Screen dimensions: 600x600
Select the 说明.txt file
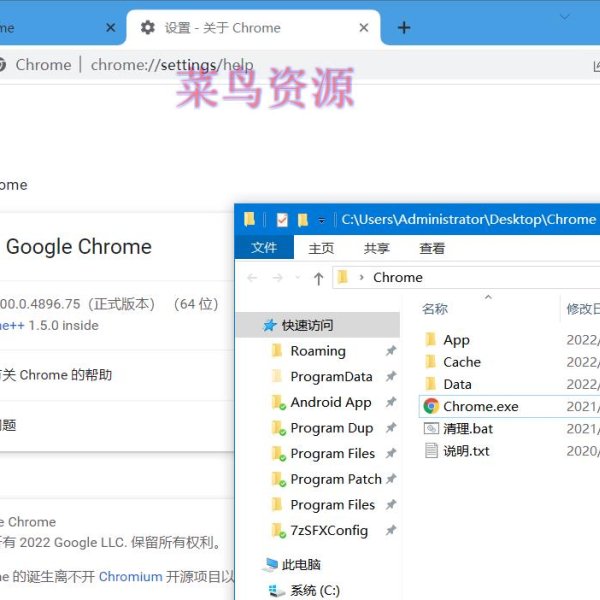466,451
